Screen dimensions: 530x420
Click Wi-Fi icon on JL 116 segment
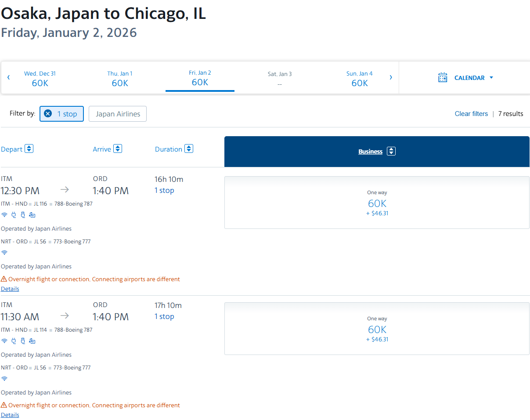click(4, 215)
